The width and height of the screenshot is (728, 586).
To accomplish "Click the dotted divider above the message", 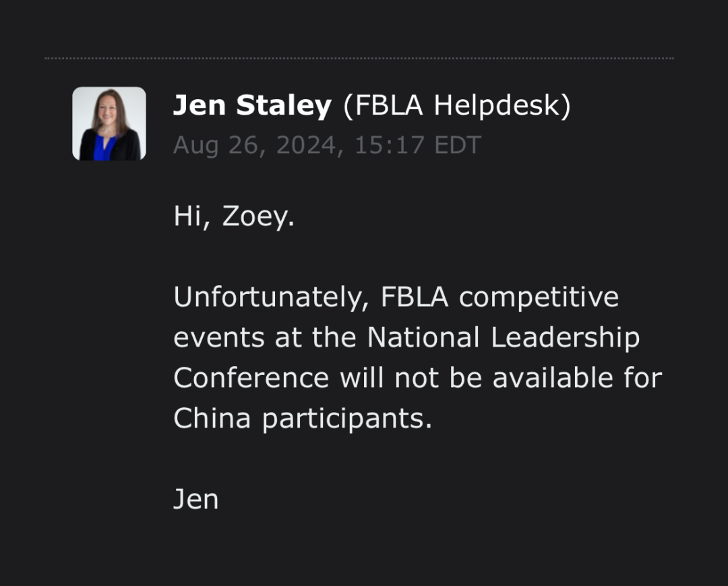I will click(x=359, y=59).
